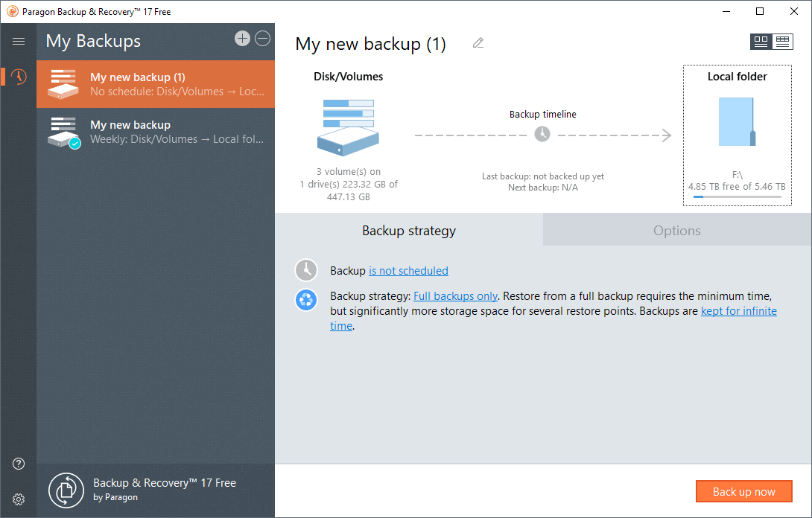The height and width of the screenshot is (518, 812).
Task: Click 'Last backup: not backed up yet' text
Action: pos(543,176)
